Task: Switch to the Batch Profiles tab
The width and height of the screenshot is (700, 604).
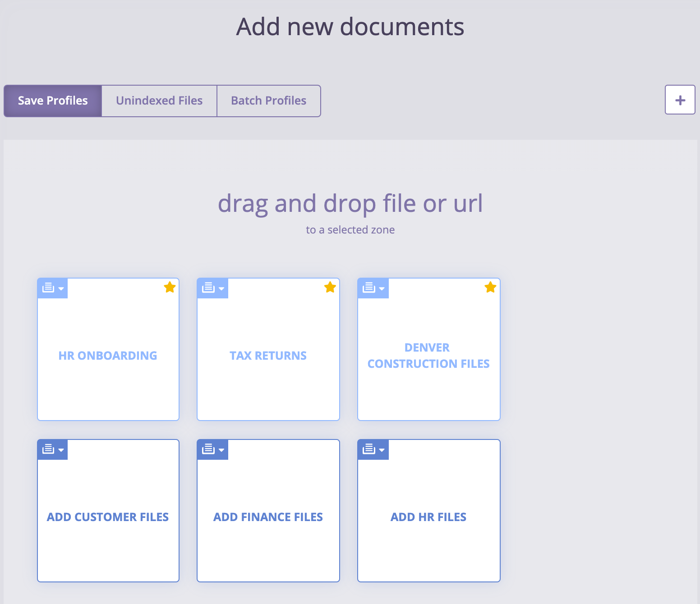Action: tap(268, 101)
